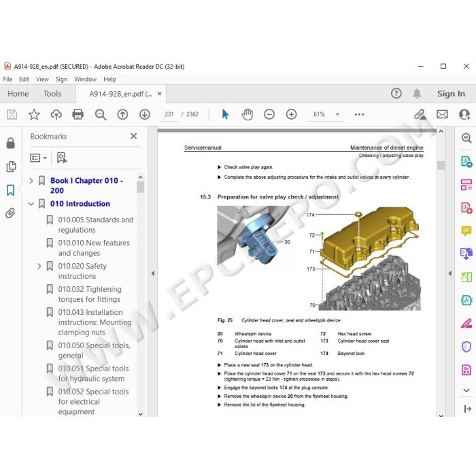Click the find current bookmark icon

click(62, 158)
